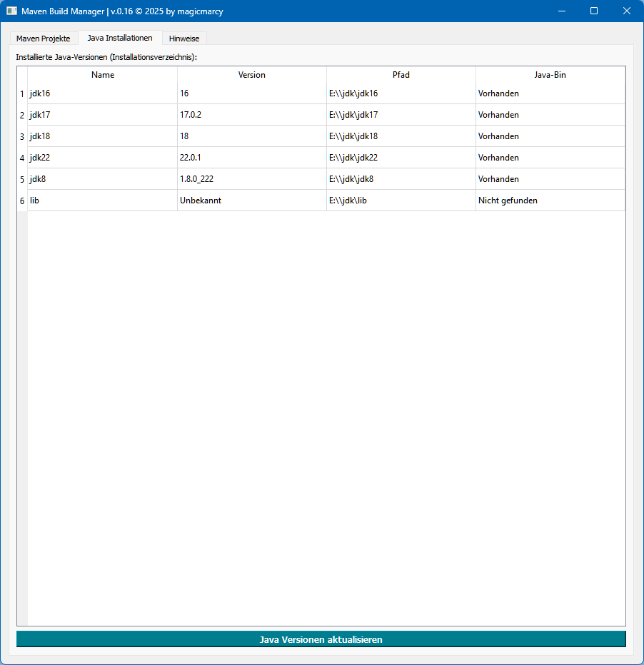Click Java Versionen aktualisieren button
This screenshot has height=665, width=644.
(321, 639)
